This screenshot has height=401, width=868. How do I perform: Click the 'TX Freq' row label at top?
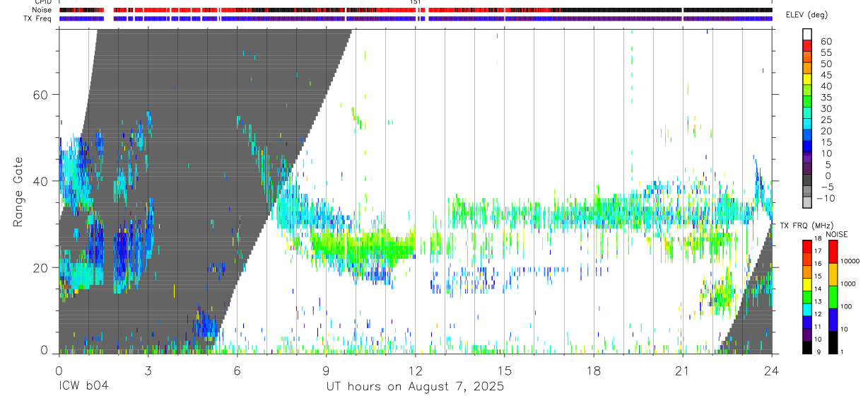pyautogui.click(x=37, y=18)
